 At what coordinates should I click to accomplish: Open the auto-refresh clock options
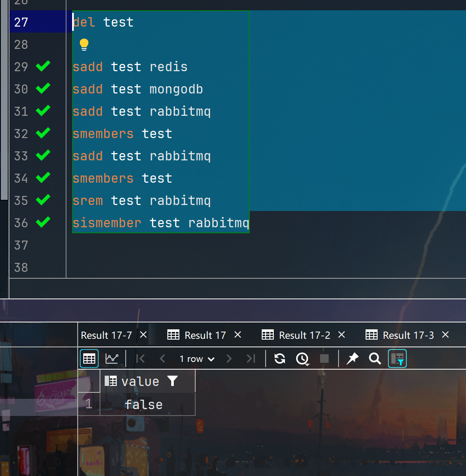[x=303, y=359]
